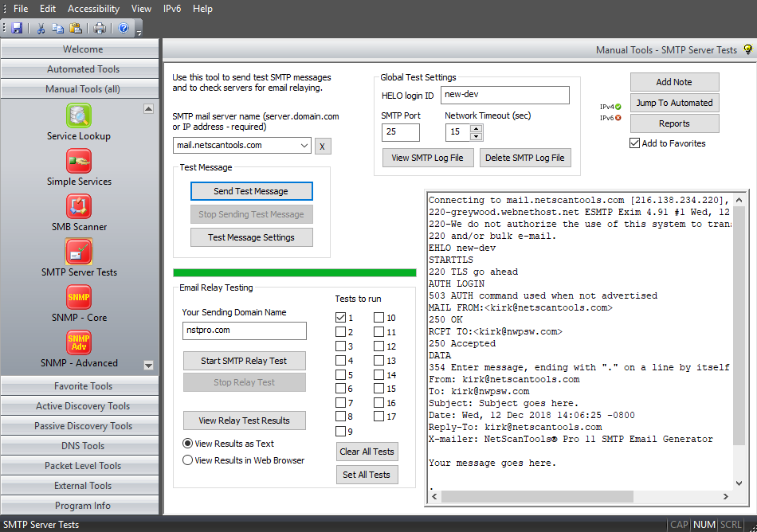This screenshot has width=757, height=532.
Task: Click the Save toolbar icon
Action: pyautogui.click(x=17, y=27)
